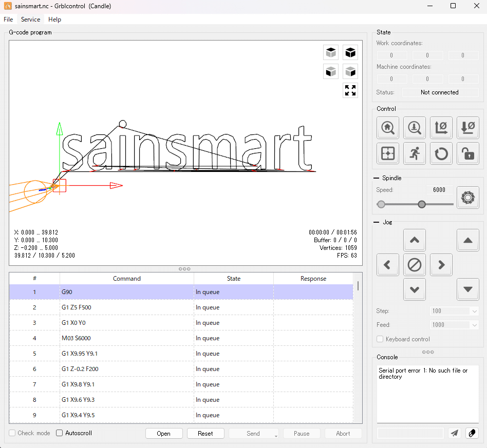Click the Open file button
Image resolution: width=487 pixels, height=448 pixels.
[164, 434]
